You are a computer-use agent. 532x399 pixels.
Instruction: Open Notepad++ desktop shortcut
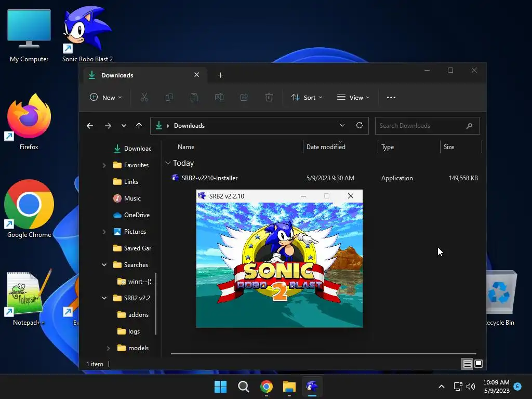click(x=29, y=298)
